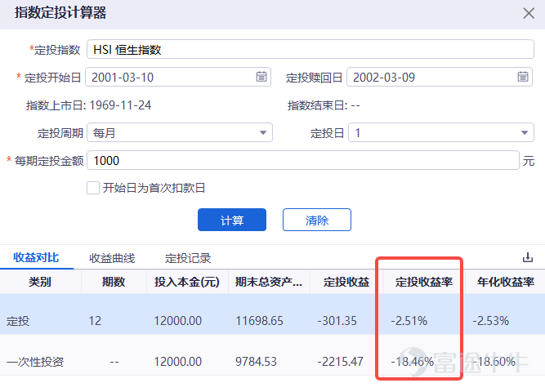Click the 期数 column header

tap(114, 282)
